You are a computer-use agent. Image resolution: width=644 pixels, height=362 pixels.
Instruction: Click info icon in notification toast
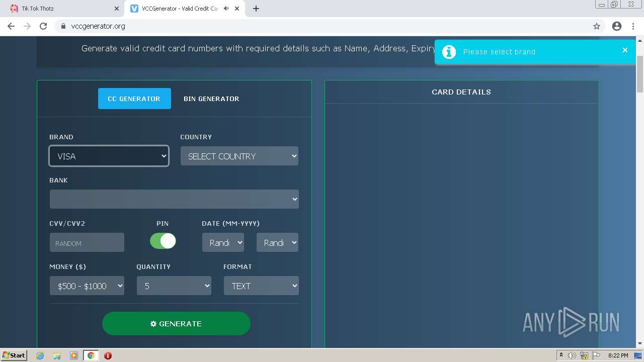tap(449, 52)
